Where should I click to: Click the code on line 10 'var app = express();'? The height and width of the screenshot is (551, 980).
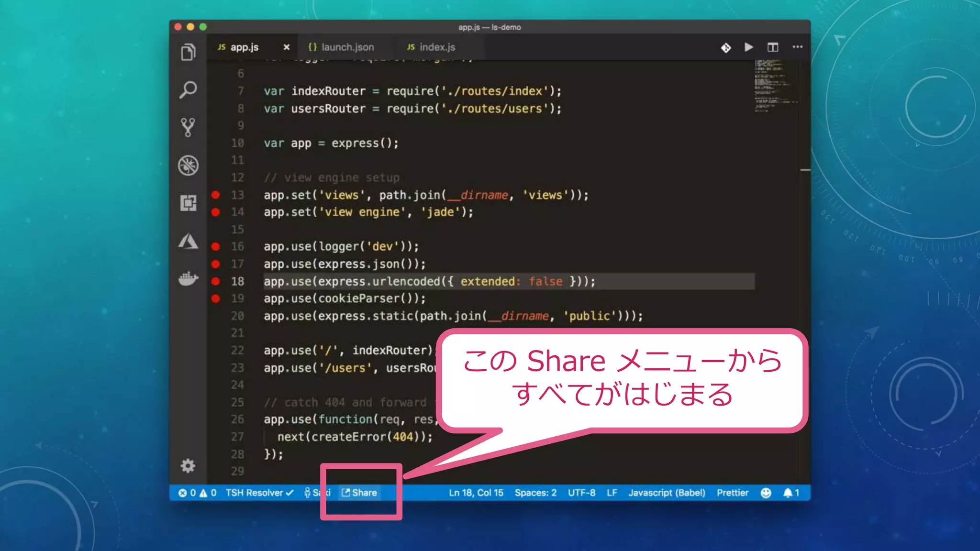coord(331,143)
